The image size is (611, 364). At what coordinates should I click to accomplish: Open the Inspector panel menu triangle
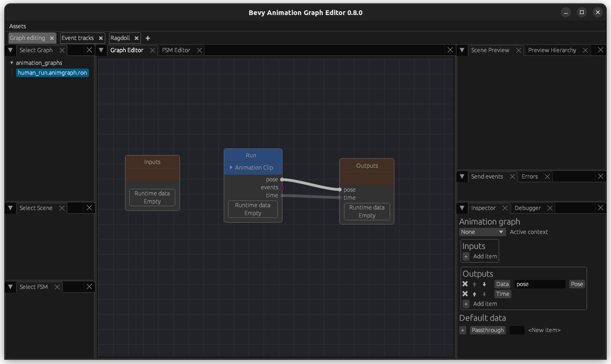[462, 208]
